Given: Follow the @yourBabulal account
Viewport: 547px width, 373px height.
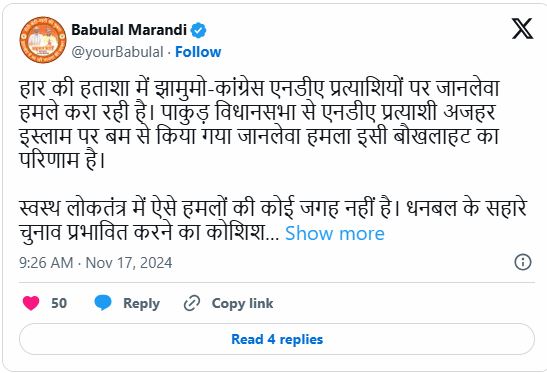Looking at the screenshot, I should coord(198,52).
